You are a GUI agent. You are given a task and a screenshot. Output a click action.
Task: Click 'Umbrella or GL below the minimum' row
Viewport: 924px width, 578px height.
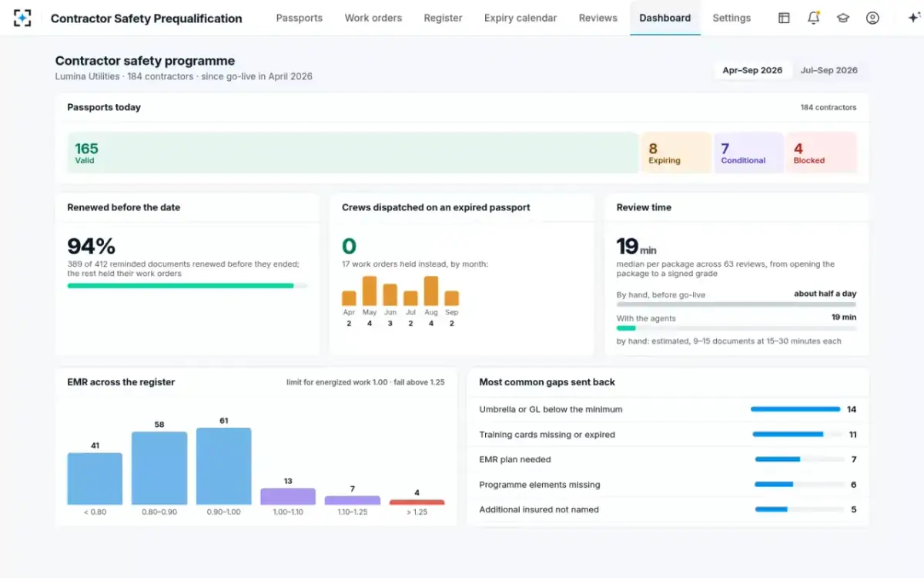click(x=668, y=409)
